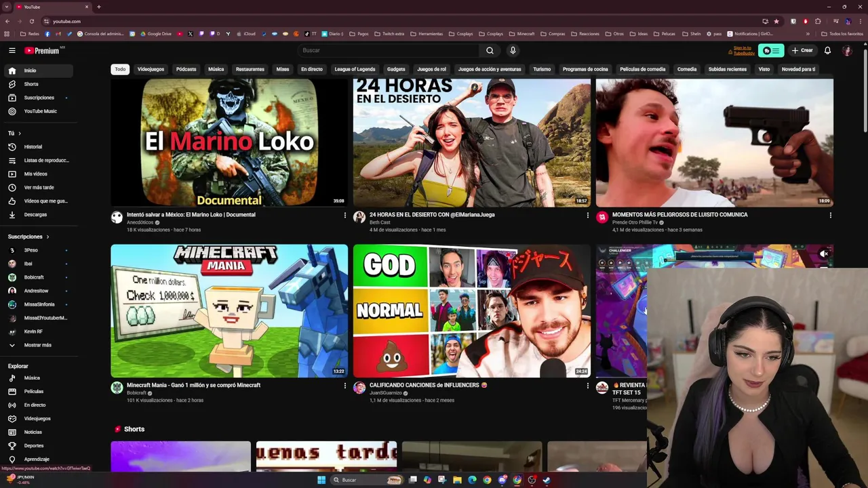The image size is (868, 488).
Task: Open the notifications bell
Action: [x=827, y=50]
